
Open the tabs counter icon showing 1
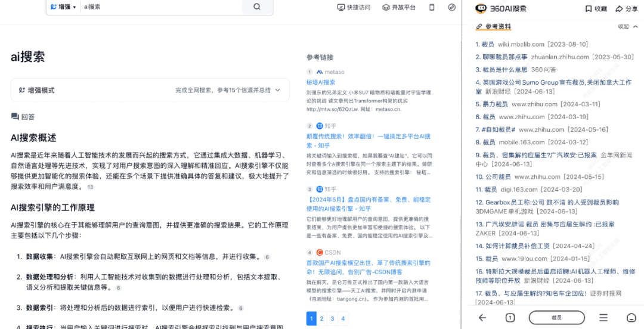[x=509, y=318]
